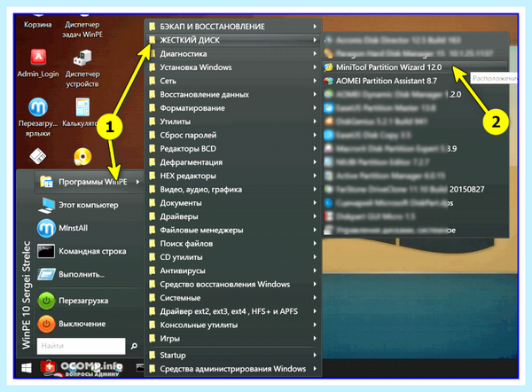Open Видео, аудио, графика folder
This screenshot has width=532, height=392.
[233, 190]
